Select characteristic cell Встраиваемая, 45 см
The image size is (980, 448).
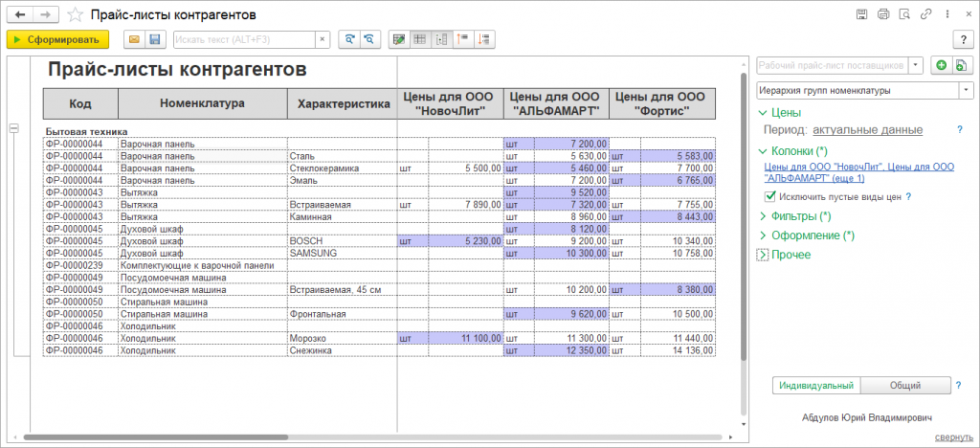(343, 289)
